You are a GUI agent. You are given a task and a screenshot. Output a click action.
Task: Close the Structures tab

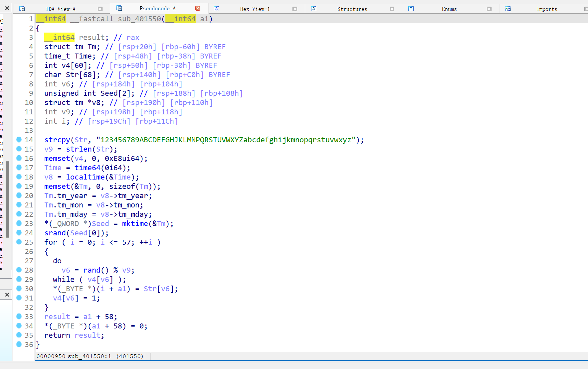click(x=392, y=9)
